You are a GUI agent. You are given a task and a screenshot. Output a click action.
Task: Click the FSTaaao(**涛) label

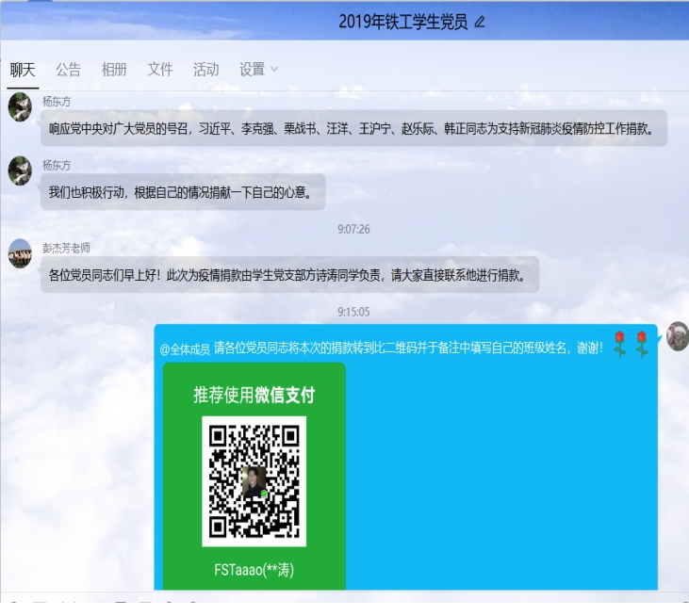click(254, 570)
